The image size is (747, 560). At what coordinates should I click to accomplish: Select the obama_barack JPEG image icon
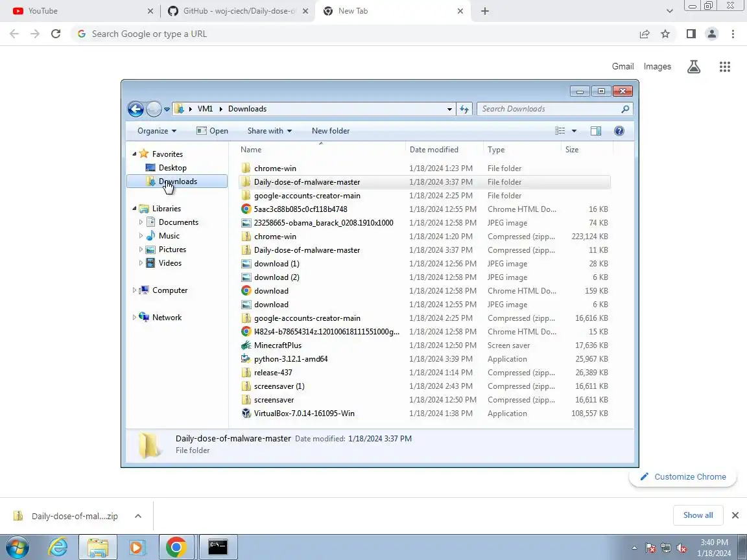tap(246, 223)
